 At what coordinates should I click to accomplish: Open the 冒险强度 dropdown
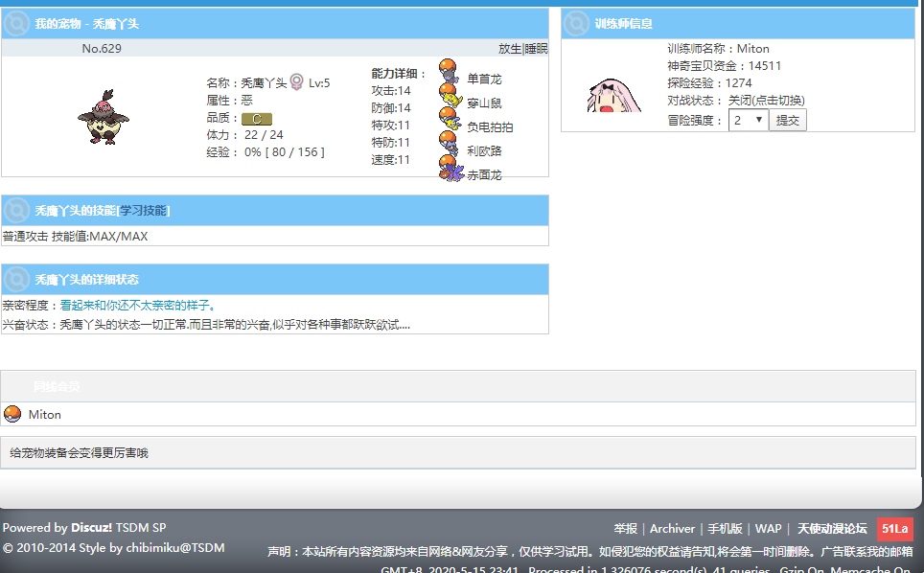coord(748,120)
